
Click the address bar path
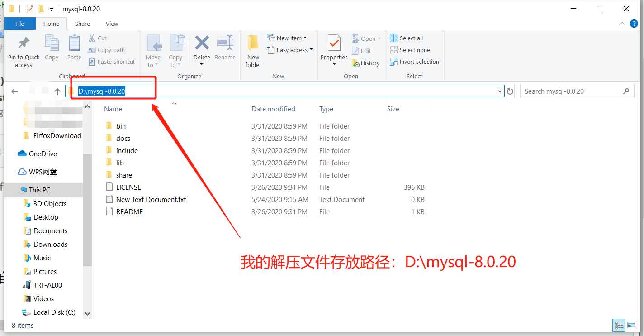[x=102, y=91]
